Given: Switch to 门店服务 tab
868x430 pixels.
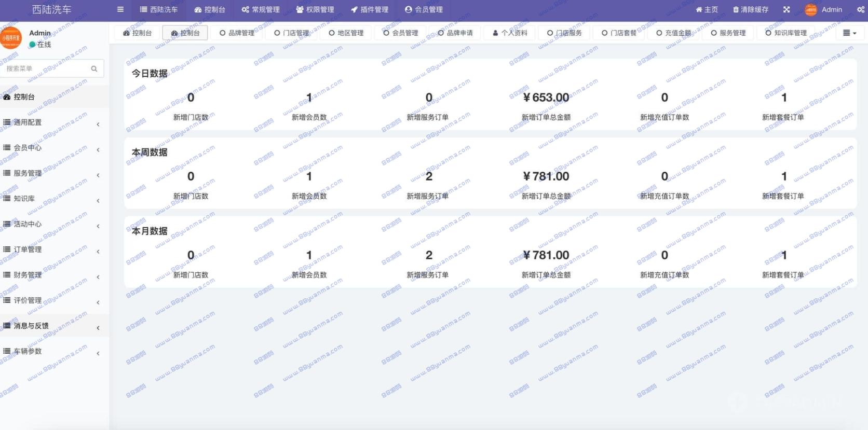Looking at the screenshot, I should 564,33.
